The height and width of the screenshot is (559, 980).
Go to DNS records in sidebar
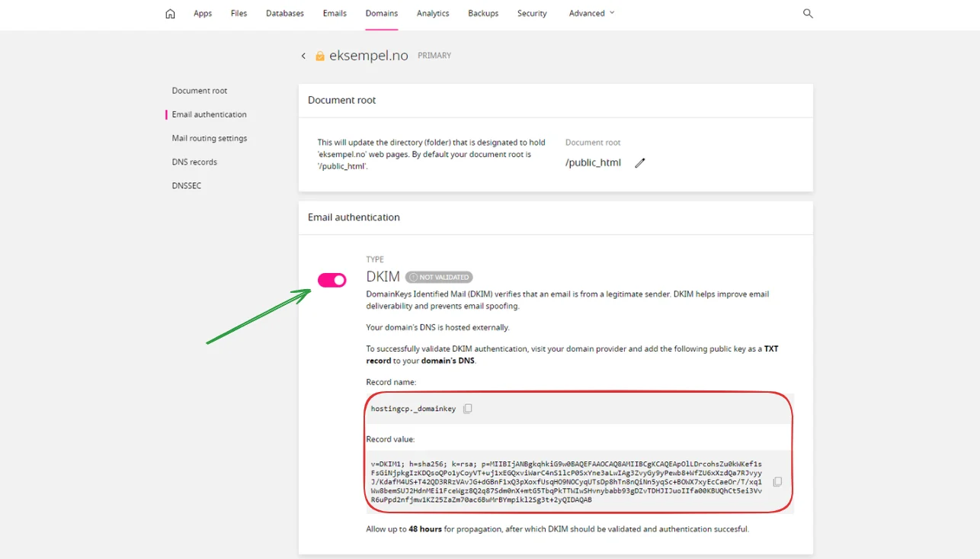click(x=194, y=162)
